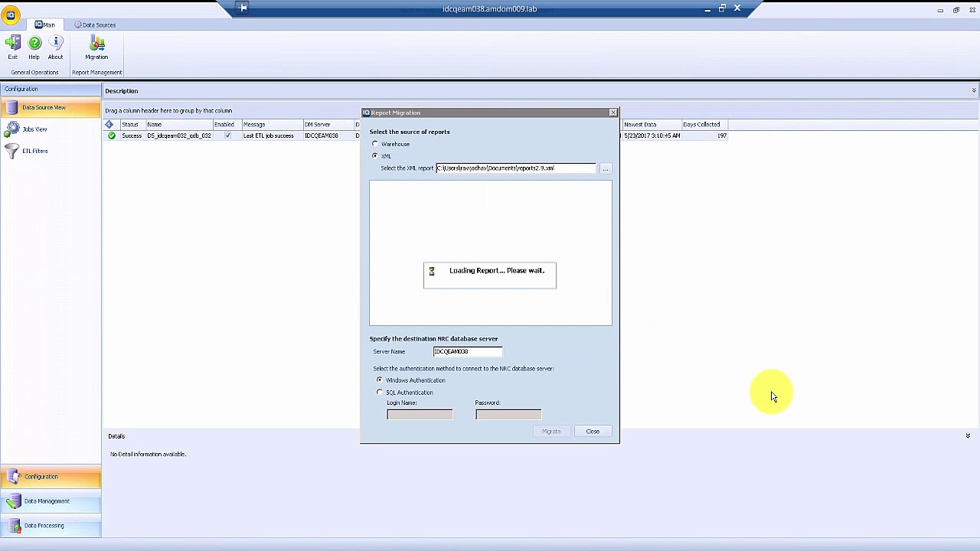The height and width of the screenshot is (551, 980).
Task: Click the Server Name input field
Action: click(468, 351)
